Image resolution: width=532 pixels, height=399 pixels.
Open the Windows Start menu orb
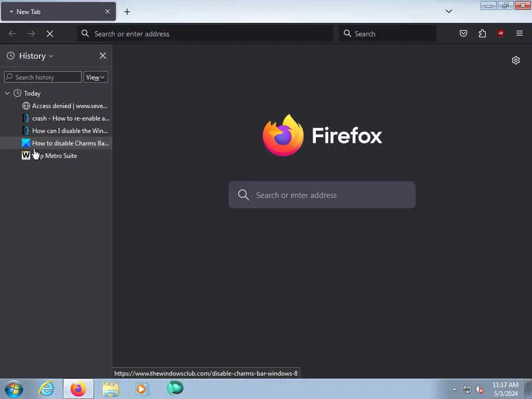pyautogui.click(x=14, y=389)
